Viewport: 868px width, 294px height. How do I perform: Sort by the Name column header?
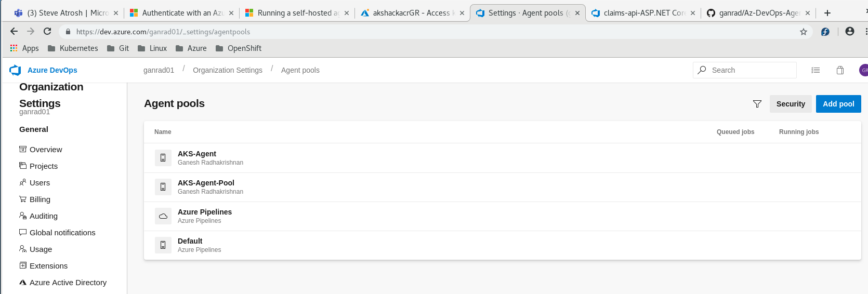(163, 132)
